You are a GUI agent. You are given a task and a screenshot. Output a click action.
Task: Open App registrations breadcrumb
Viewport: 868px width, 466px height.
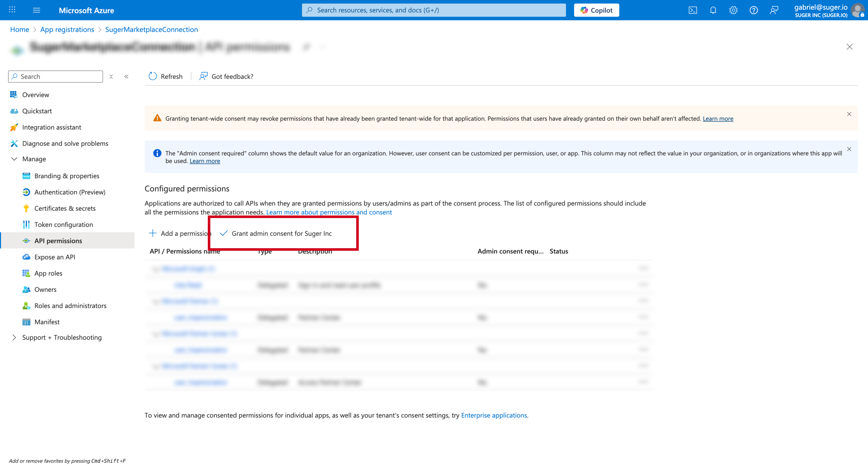click(67, 30)
